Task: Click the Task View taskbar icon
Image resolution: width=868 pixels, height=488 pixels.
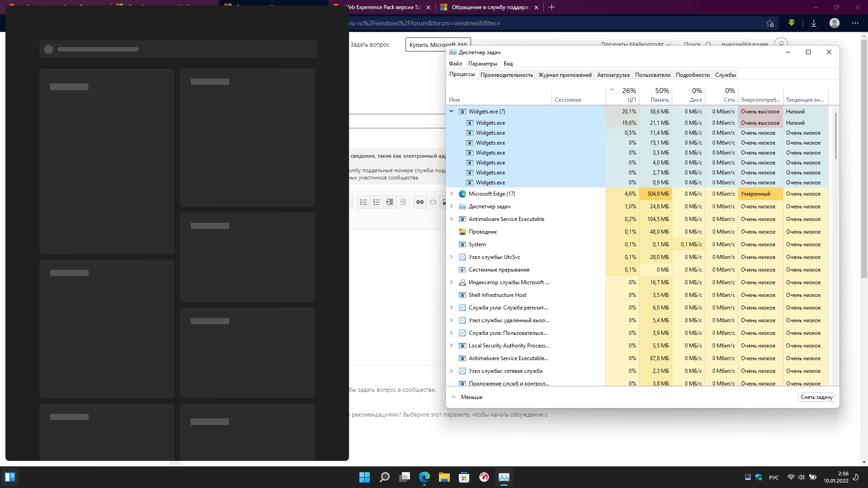Action: pyautogui.click(x=405, y=477)
